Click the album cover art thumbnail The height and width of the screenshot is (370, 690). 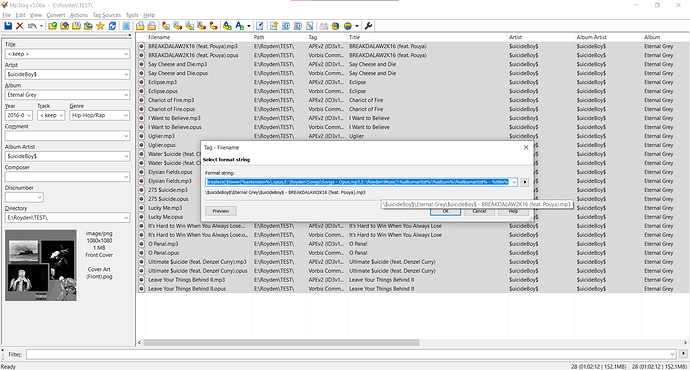41,265
